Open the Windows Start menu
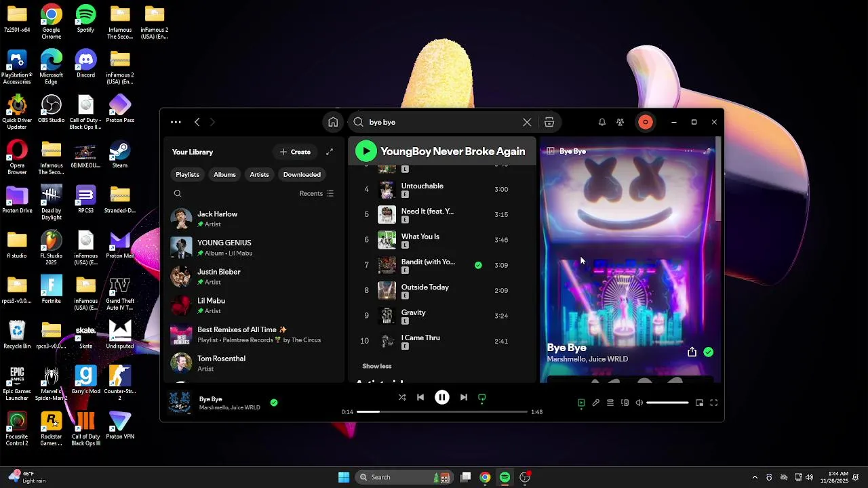 click(344, 477)
